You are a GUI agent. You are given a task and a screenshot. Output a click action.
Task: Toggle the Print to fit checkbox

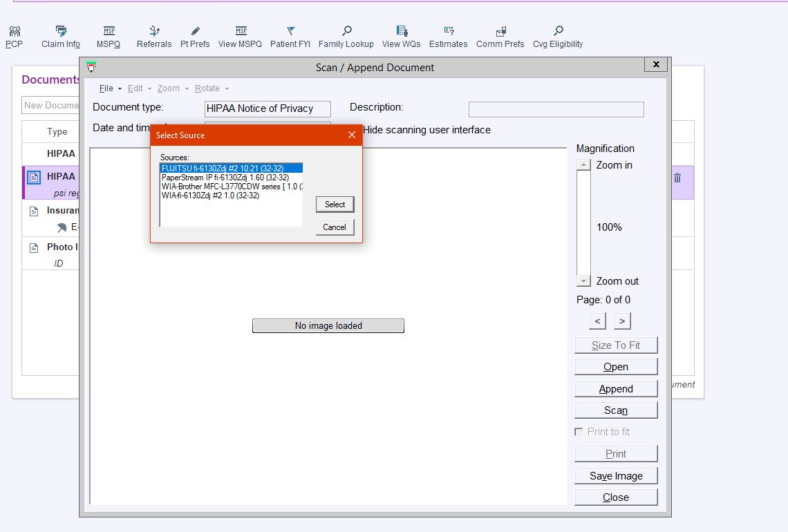tap(579, 432)
